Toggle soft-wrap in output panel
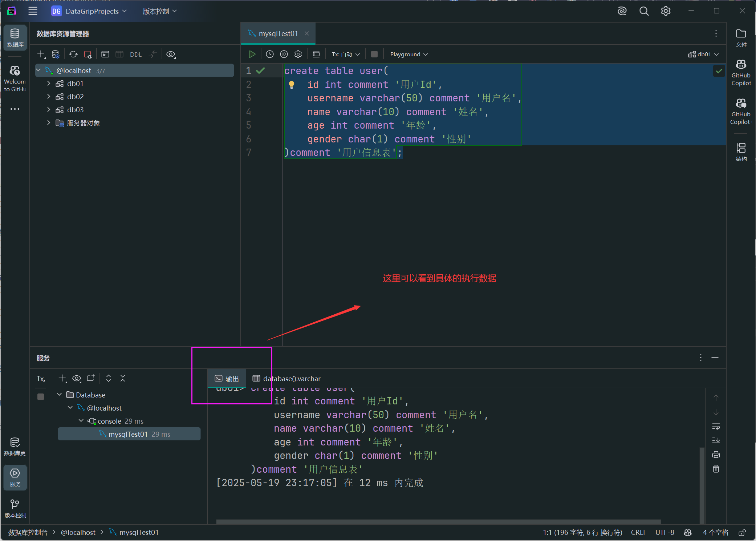This screenshot has width=756, height=541. 716,426
